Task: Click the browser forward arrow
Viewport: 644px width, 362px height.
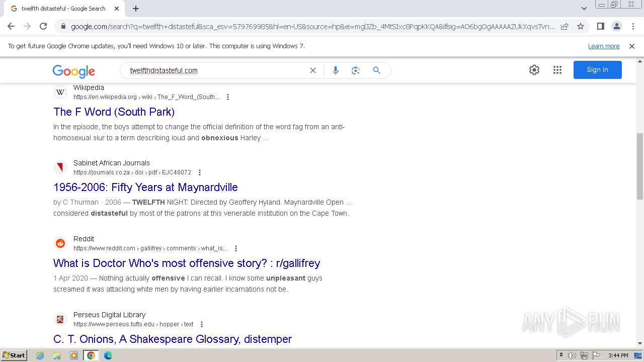Action: pyautogui.click(x=27, y=26)
